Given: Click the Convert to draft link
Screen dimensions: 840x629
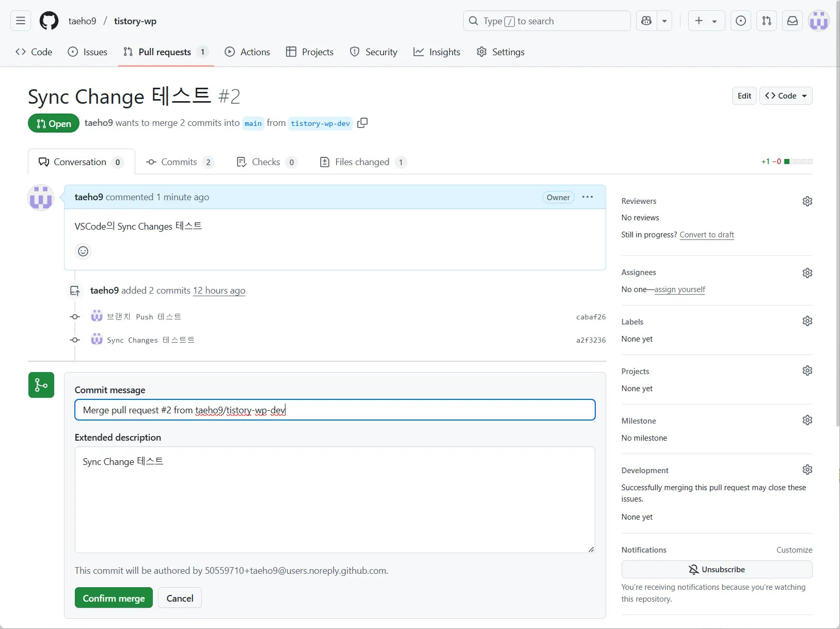Looking at the screenshot, I should (x=706, y=235).
